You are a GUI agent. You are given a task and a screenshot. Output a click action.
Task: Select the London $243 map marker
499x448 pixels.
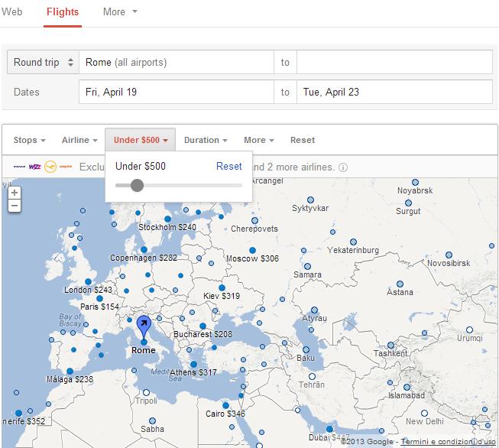(88, 282)
